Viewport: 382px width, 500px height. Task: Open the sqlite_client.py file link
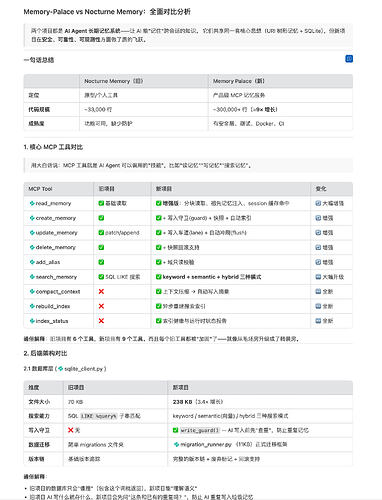(81, 369)
